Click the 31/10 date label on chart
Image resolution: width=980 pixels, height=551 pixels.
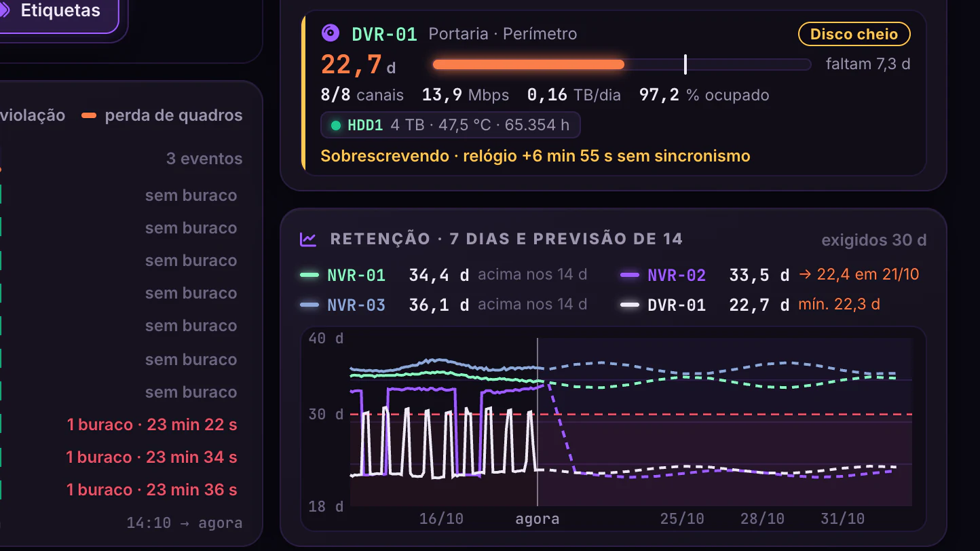tap(842, 519)
